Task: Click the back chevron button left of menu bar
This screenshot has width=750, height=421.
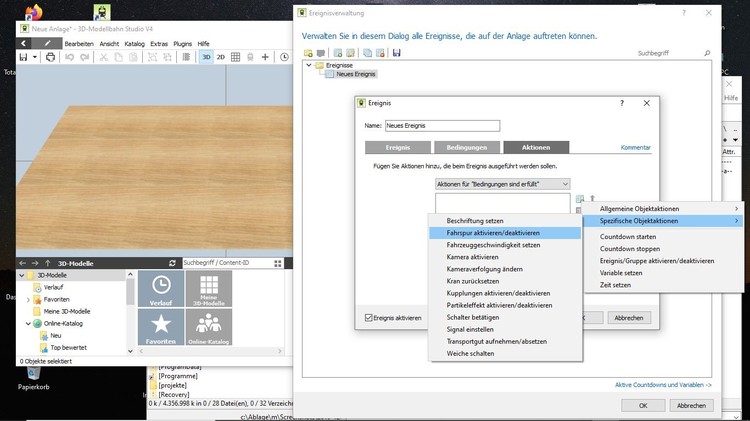Action: 23,43
